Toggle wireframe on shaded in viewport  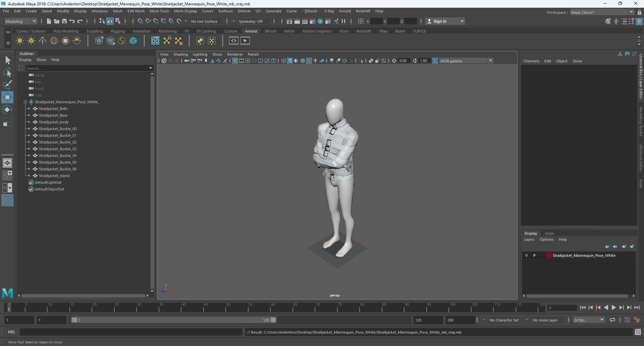[x=303, y=61]
